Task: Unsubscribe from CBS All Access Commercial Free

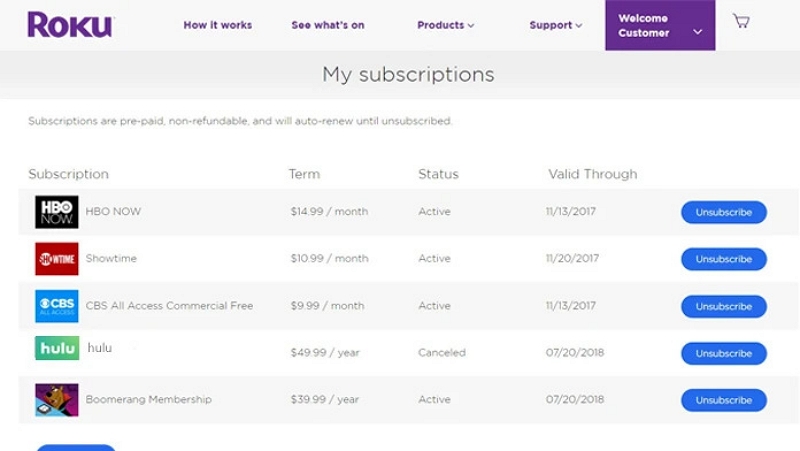Action: click(x=723, y=306)
